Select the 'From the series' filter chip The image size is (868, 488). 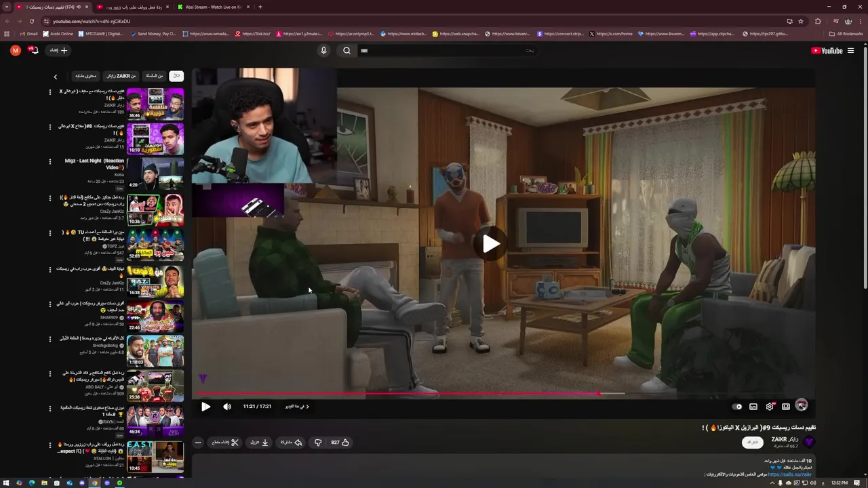click(155, 76)
